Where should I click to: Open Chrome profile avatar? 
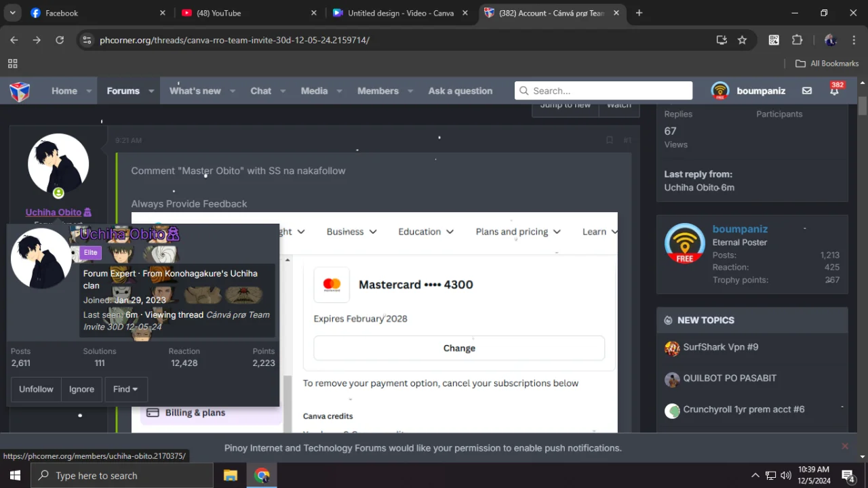pyautogui.click(x=830, y=40)
